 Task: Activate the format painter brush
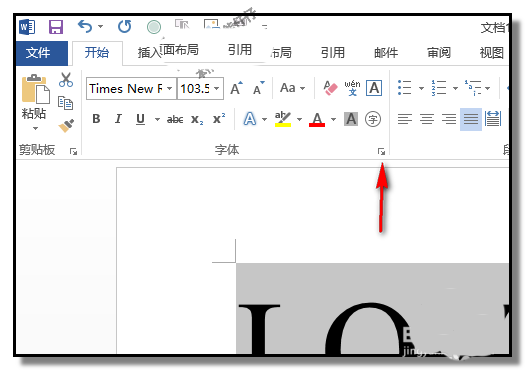pyautogui.click(x=66, y=126)
